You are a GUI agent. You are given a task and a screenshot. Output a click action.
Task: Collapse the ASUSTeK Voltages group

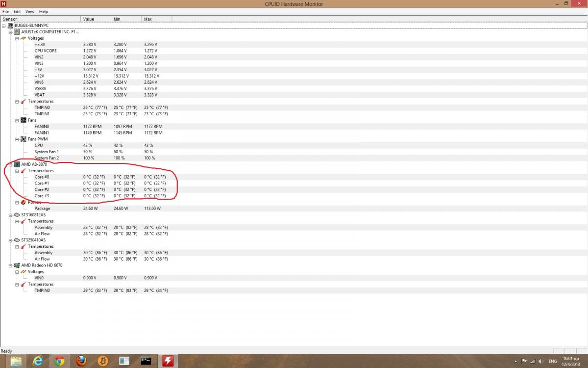[x=17, y=38]
